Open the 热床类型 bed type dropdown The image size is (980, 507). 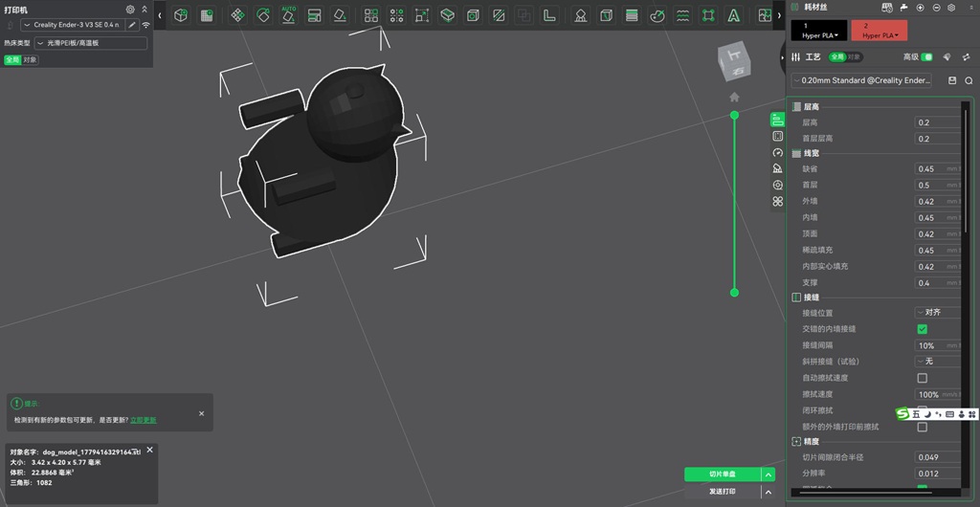[91, 43]
